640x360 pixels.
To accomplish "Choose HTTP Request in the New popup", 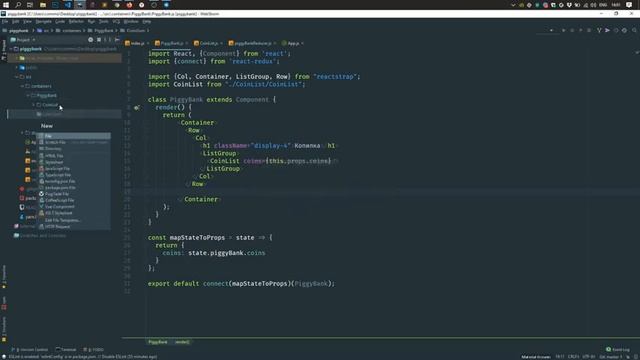I will pyautogui.click(x=73, y=227).
